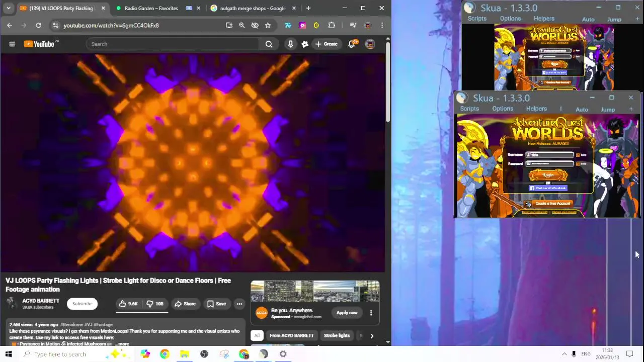Like the video (9.6K)
644x362 pixels.
click(x=128, y=304)
